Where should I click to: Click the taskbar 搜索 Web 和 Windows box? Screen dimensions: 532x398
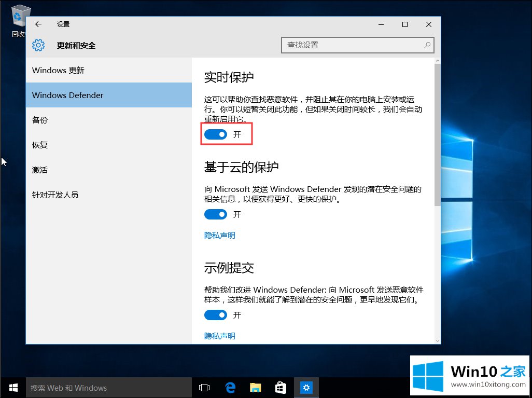coord(109,388)
